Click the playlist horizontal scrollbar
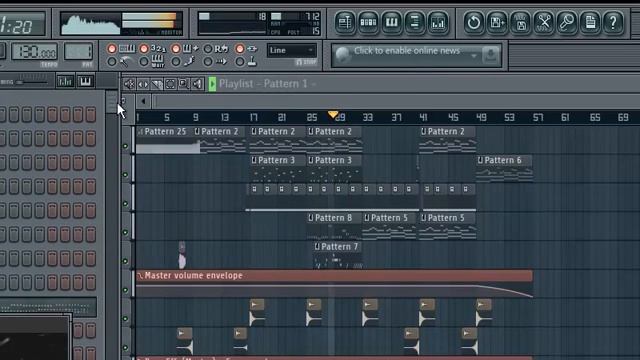 pyautogui.click(x=396, y=102)
